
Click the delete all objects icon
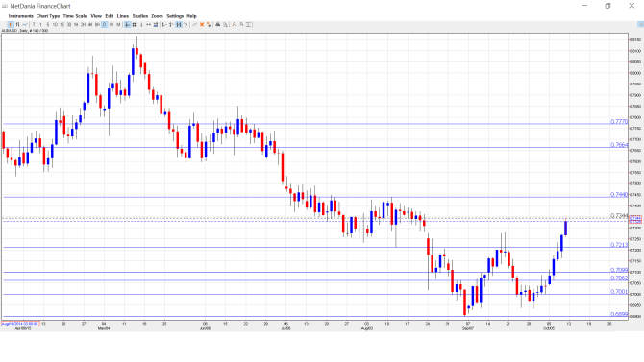point(209,25)
